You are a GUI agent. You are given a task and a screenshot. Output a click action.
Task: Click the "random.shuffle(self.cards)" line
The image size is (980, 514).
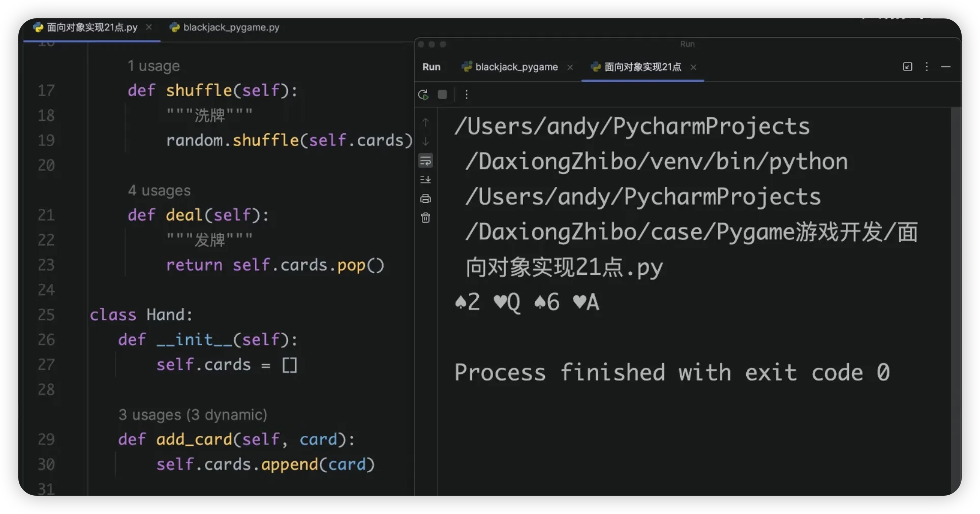point(289,140)
